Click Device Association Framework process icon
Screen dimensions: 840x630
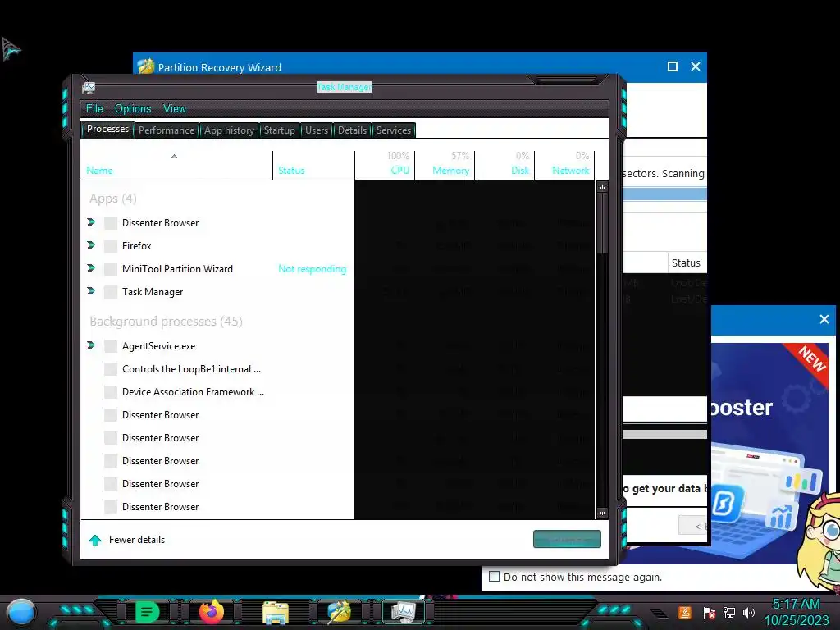(111, 392)
